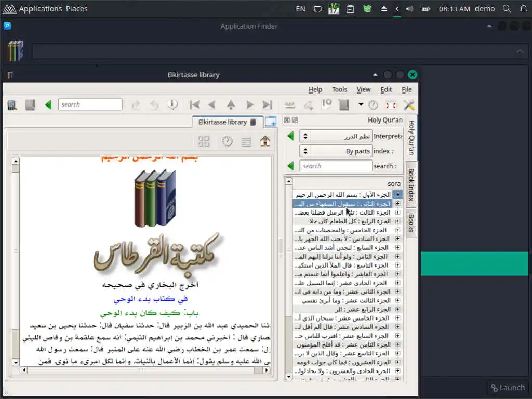This screenshot has width=532, height=399.
Task: Expand the الجزء الرابع : كل الطعام item
Action: click(x=397, y=221)
